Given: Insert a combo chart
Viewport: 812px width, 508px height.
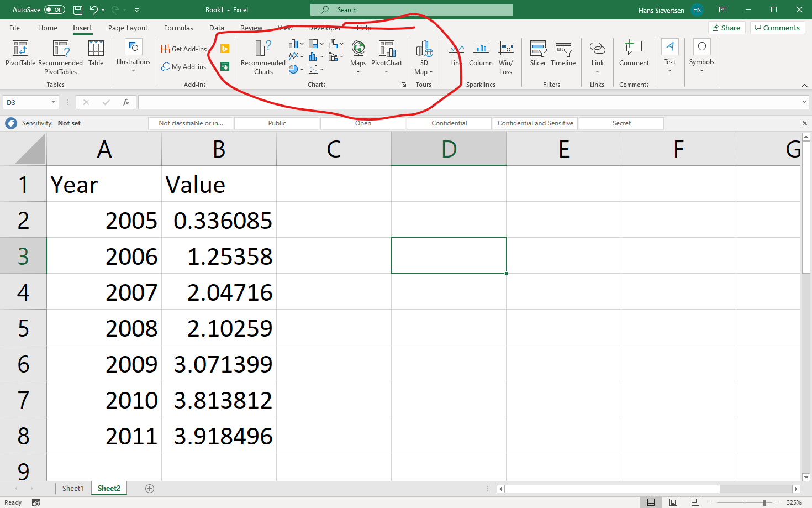Looking at the screenshot, I should [336, 56].
